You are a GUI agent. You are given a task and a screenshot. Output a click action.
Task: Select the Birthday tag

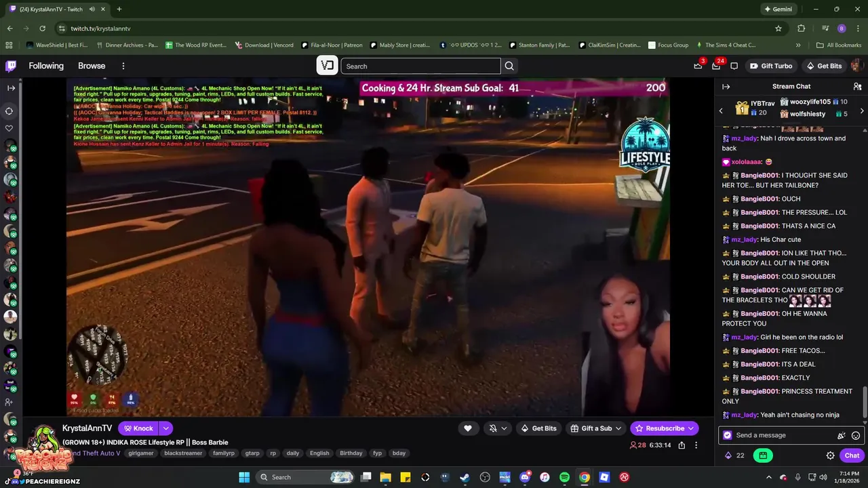pos(351,453)
